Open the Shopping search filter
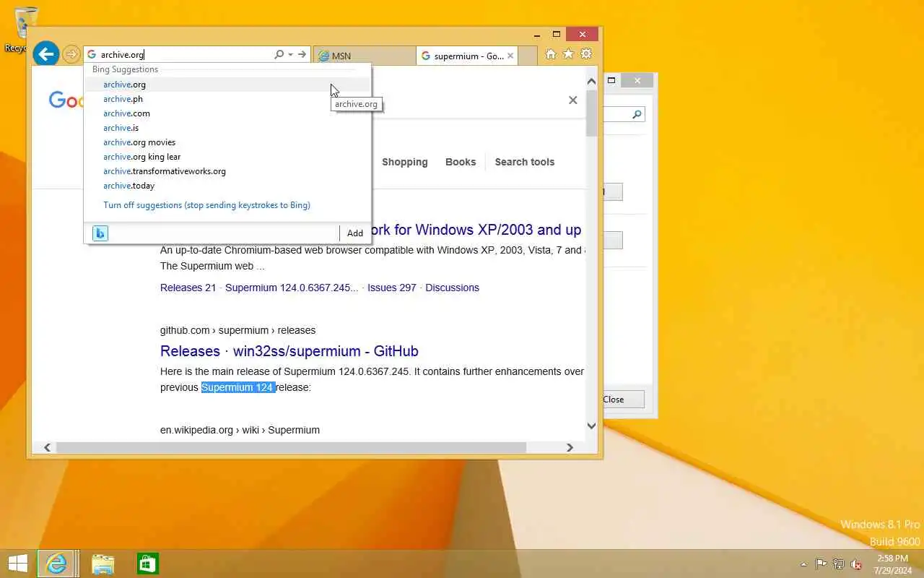This screenshot has width=924, height=578. coord(404,162)
